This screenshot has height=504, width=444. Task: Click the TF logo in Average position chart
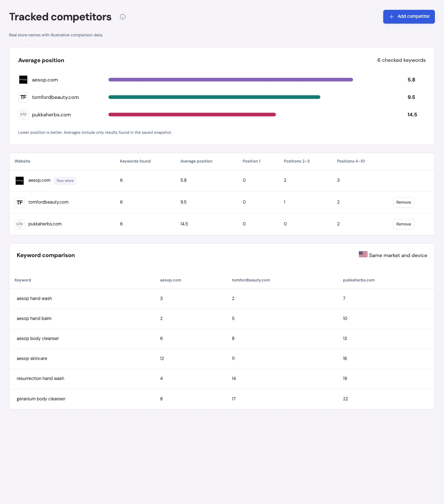pyautogui.click(x=23, y=97)
